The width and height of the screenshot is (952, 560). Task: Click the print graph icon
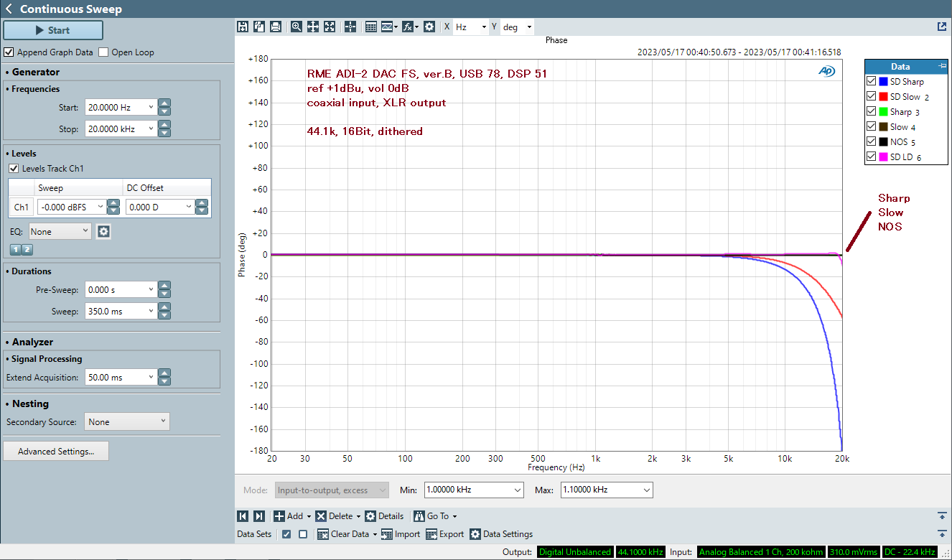pos(276,27)
